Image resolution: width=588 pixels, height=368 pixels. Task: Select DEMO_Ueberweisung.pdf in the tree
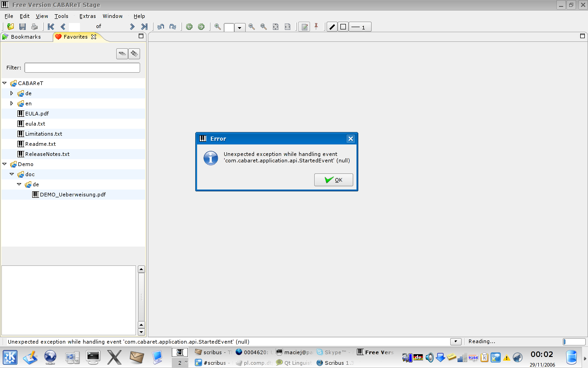73,195
